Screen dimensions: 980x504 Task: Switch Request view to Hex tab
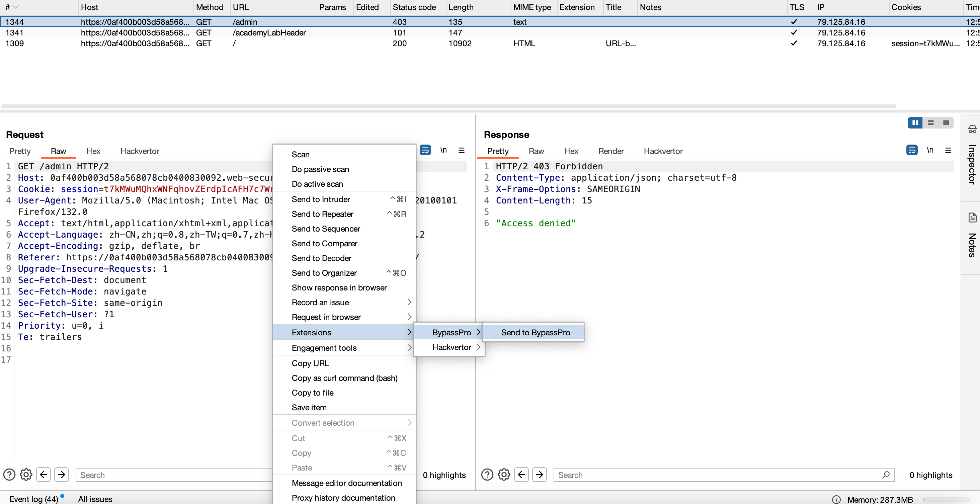tap(93, 151)
